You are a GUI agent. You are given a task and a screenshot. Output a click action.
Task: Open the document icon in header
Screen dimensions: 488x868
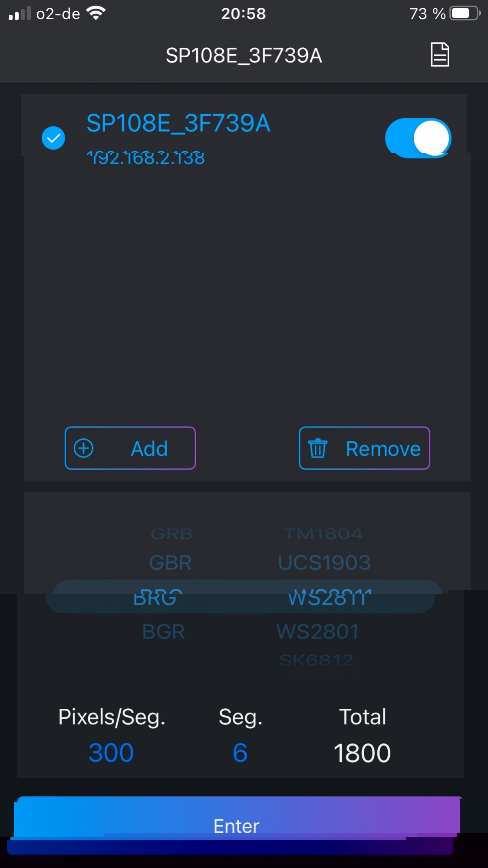[439, 55]
